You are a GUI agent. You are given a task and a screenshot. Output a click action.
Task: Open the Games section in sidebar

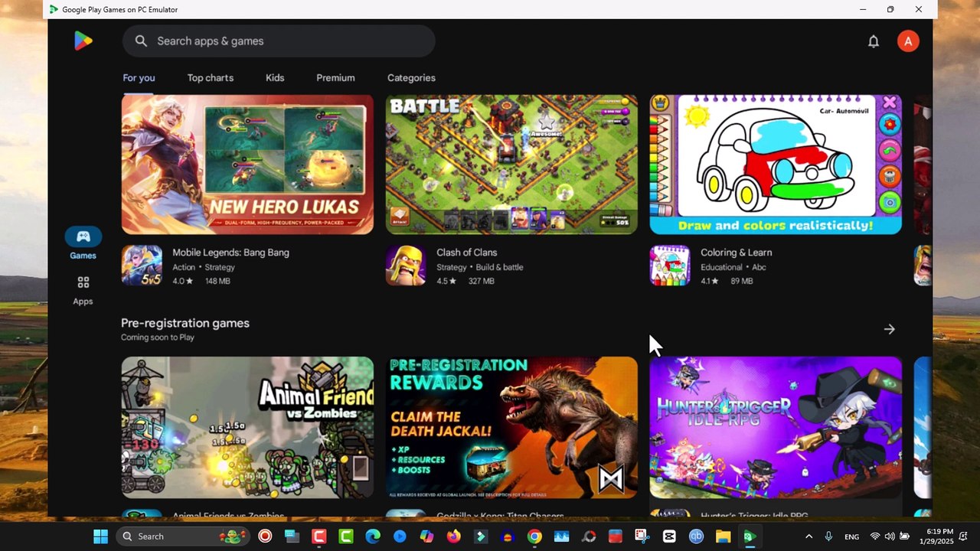(83, 243)
